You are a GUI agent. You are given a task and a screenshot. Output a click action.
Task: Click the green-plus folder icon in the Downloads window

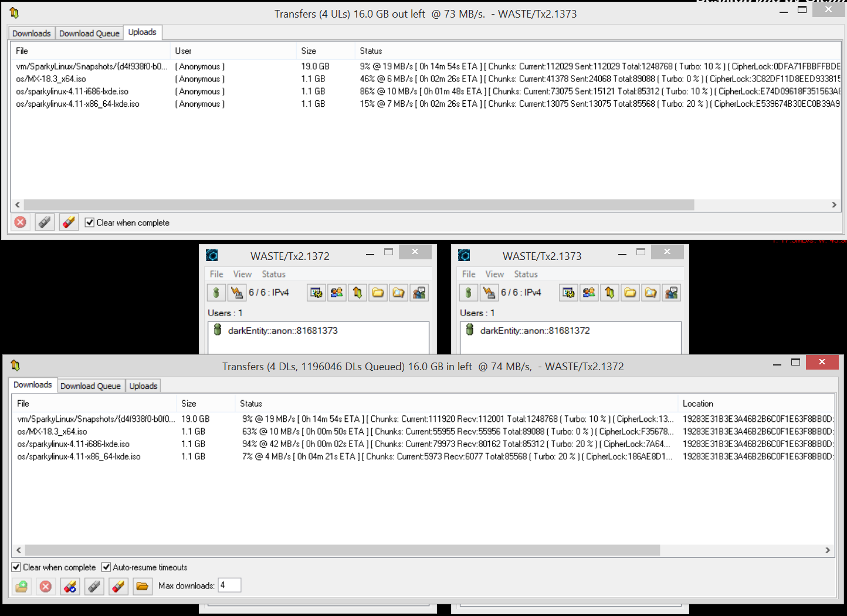coord(22,586)
